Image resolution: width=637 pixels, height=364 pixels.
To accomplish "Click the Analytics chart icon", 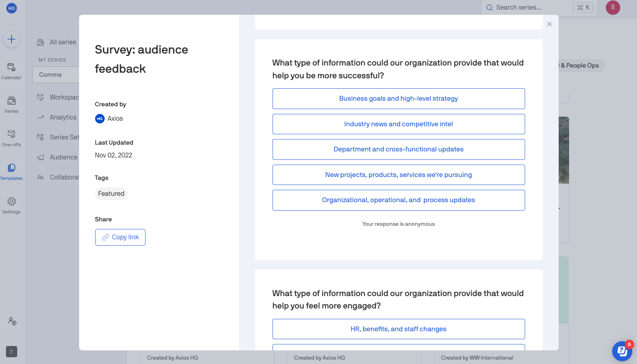I will (x=40, y=117).
